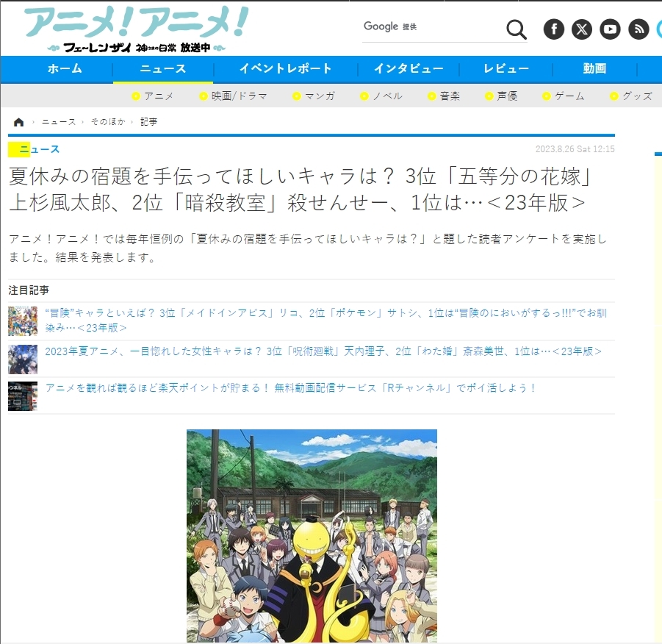Open the Rチャンネル ポイ活 article link
The image size is (662, 644).
pos(291,388)
